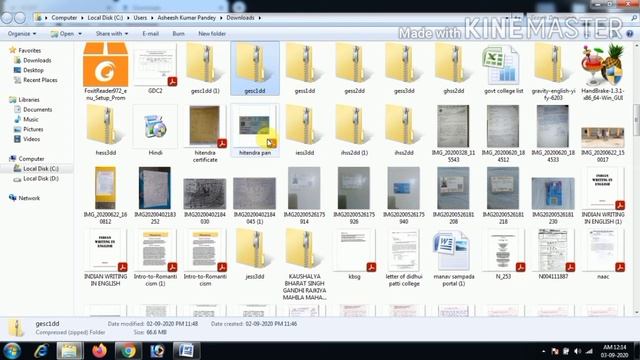The width and height of the screenshot is (640, 360).
Task: Select the jess3dd zip folder
Action: pyautogui.click(x=255, y=250)
